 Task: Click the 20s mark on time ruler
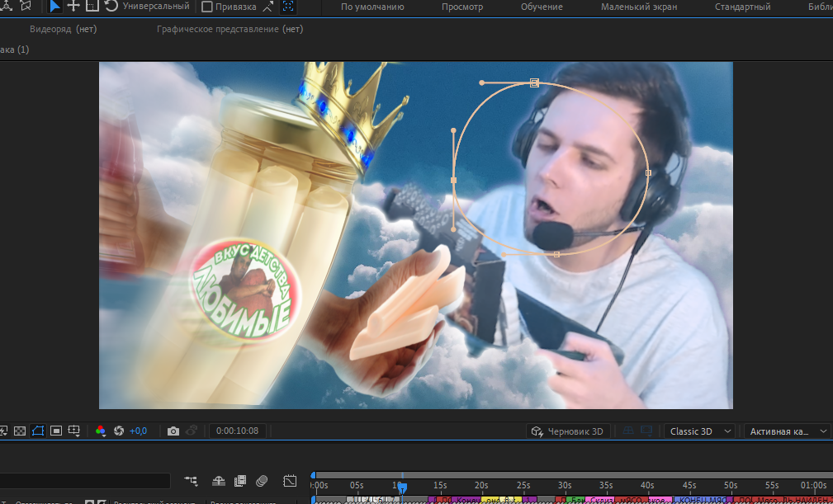[x=481, y=485]
